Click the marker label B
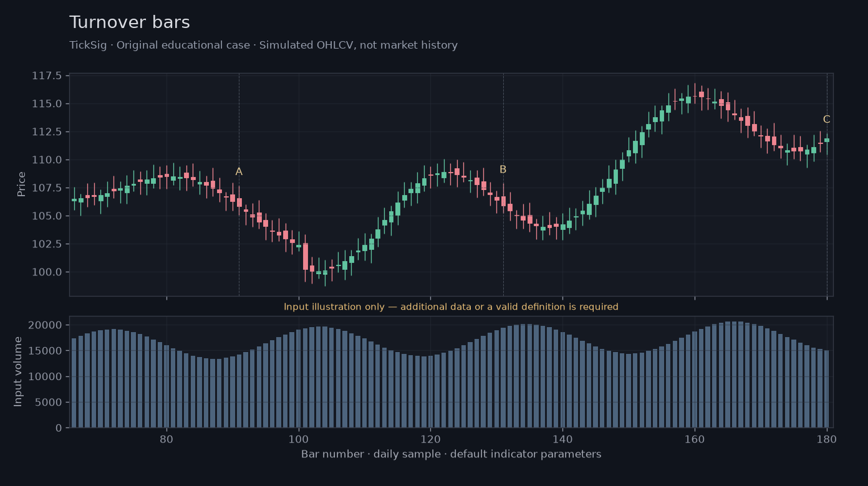Image resolution: width=868 pixels, height=486 pixels. [503, 169]
